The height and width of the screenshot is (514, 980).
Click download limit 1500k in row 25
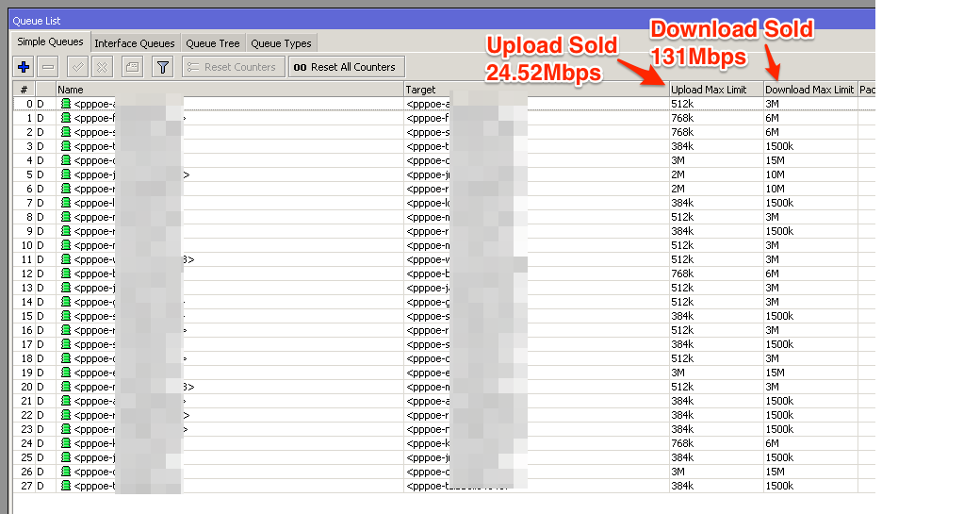click(x=779, y=457)
